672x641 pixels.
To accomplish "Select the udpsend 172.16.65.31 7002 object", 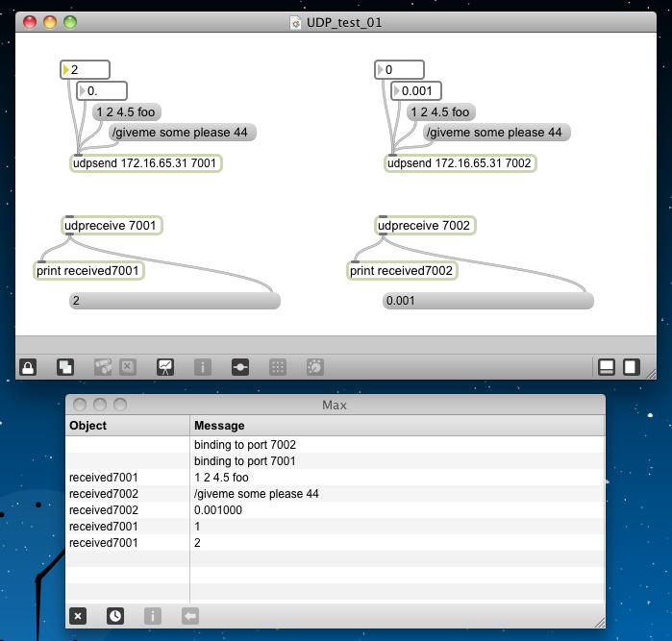I will click(x=460, y=163).
